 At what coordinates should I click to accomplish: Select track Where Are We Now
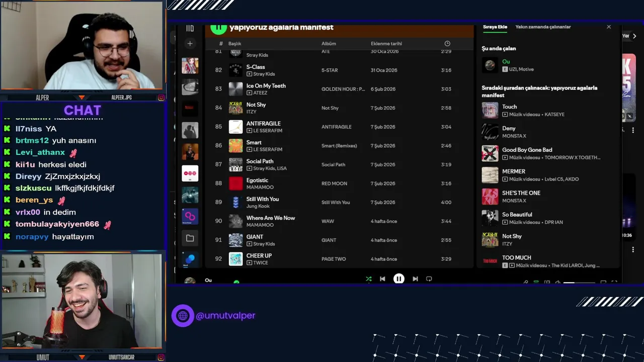pos(270,218)
